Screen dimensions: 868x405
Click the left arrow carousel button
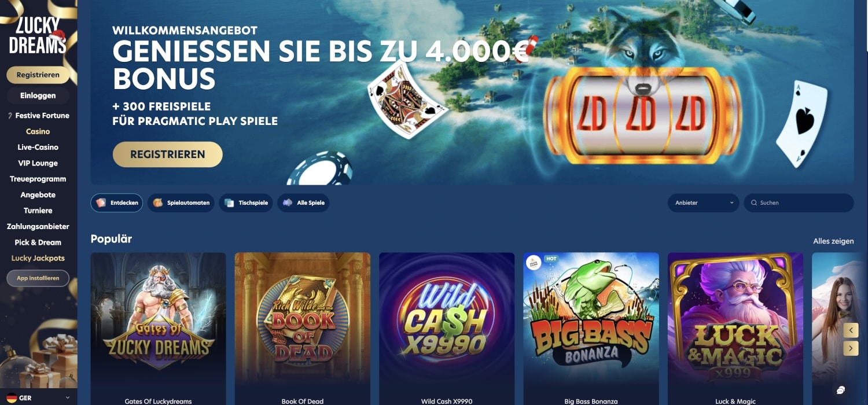point(851,330)
